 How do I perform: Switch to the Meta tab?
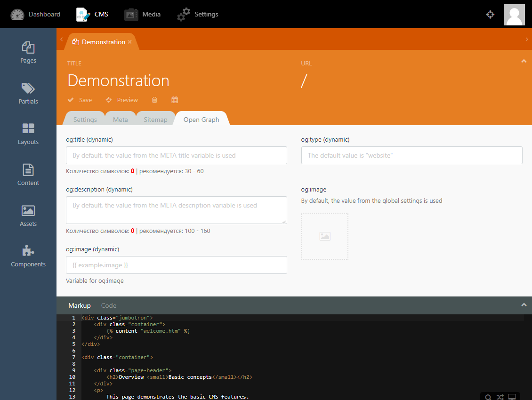[x=121, y=120]
